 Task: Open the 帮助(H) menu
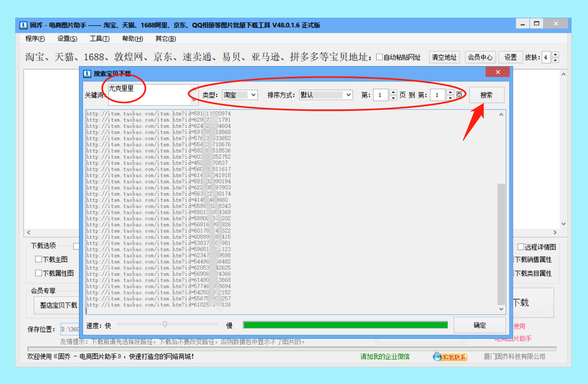tap(131, 38)
